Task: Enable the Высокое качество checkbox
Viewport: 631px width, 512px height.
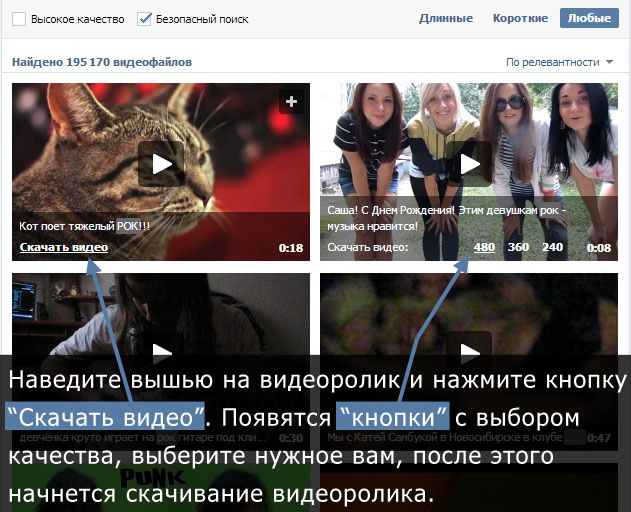Action: pos(19,19)
